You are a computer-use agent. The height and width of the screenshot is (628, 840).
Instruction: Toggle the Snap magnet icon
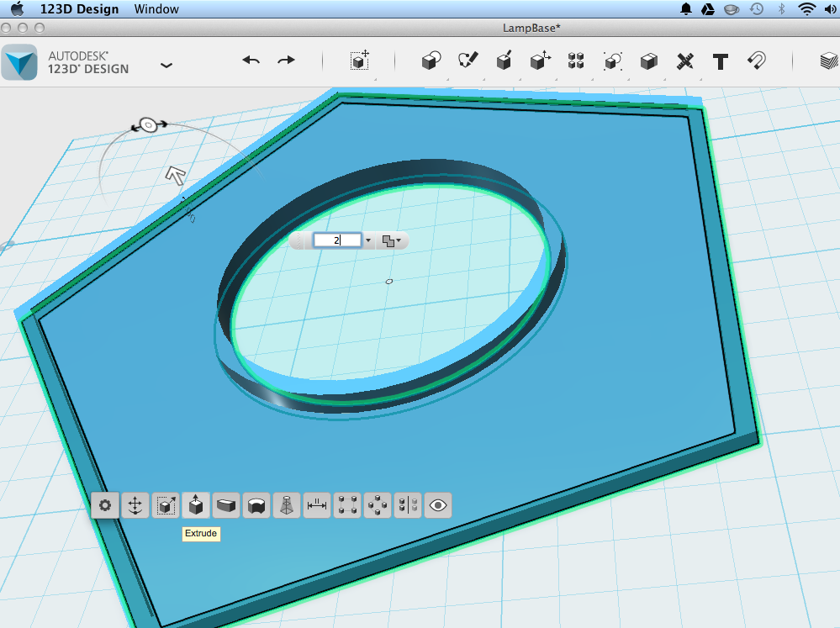757,61
